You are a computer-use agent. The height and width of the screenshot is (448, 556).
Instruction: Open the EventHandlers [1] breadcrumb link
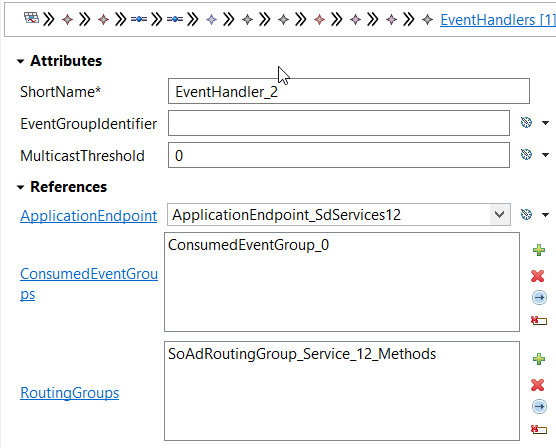click(498, 20)
